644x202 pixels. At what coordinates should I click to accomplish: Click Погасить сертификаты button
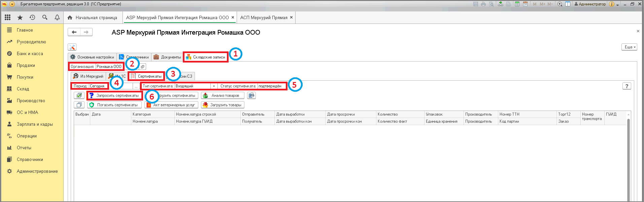pyautogui.click(x=114, y=105)
